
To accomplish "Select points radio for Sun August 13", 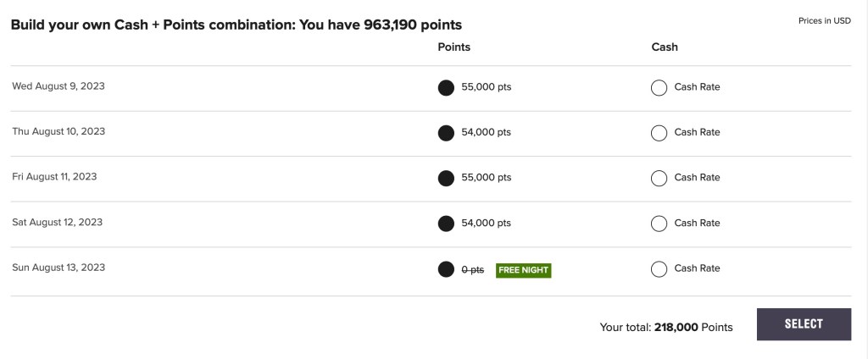I will (x=446, y=269).
